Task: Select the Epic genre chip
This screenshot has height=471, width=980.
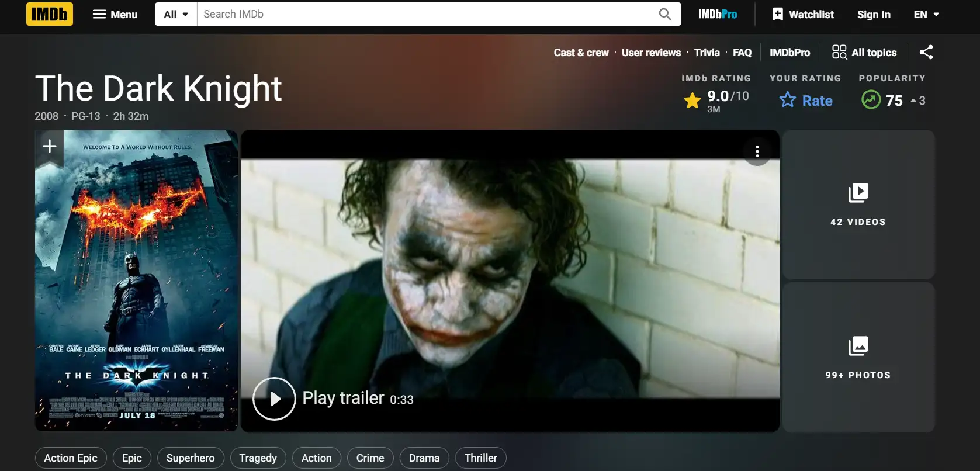Action: click(132, 458)
